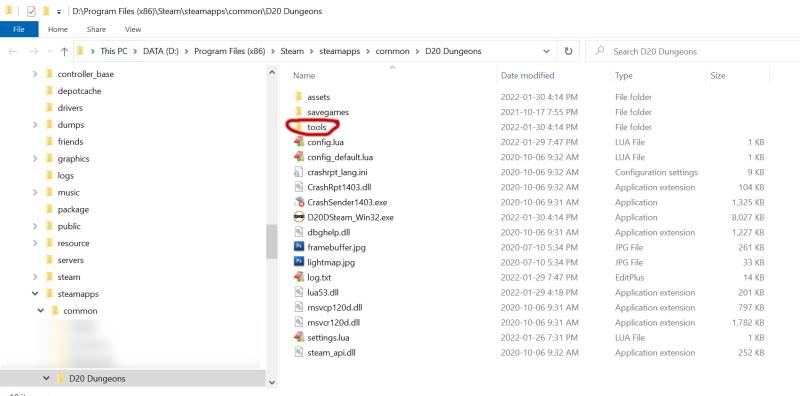
Task: Select the steam folder in tree
Action: 68,277
